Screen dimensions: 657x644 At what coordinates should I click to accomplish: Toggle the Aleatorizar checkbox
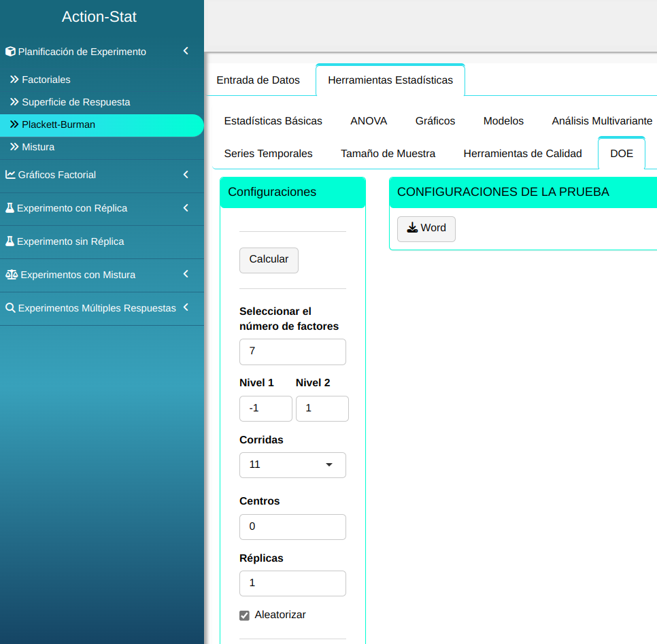pos(245,615)
